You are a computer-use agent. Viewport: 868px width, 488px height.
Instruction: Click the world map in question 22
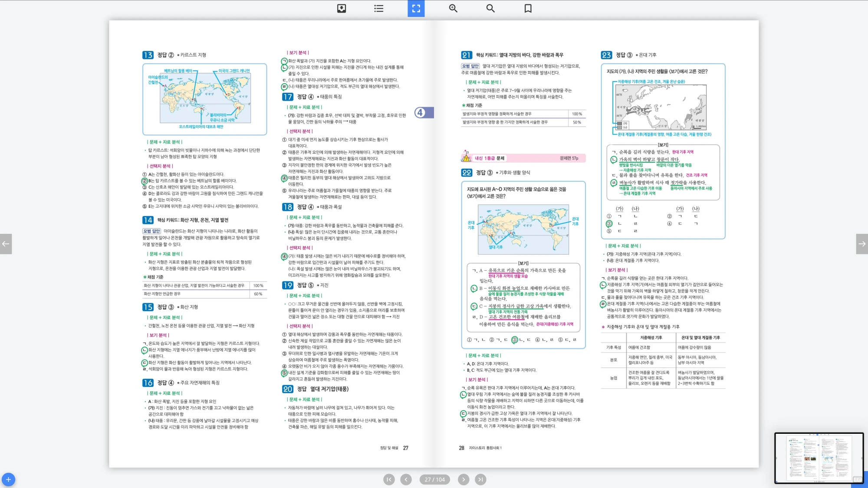(523, 229)
